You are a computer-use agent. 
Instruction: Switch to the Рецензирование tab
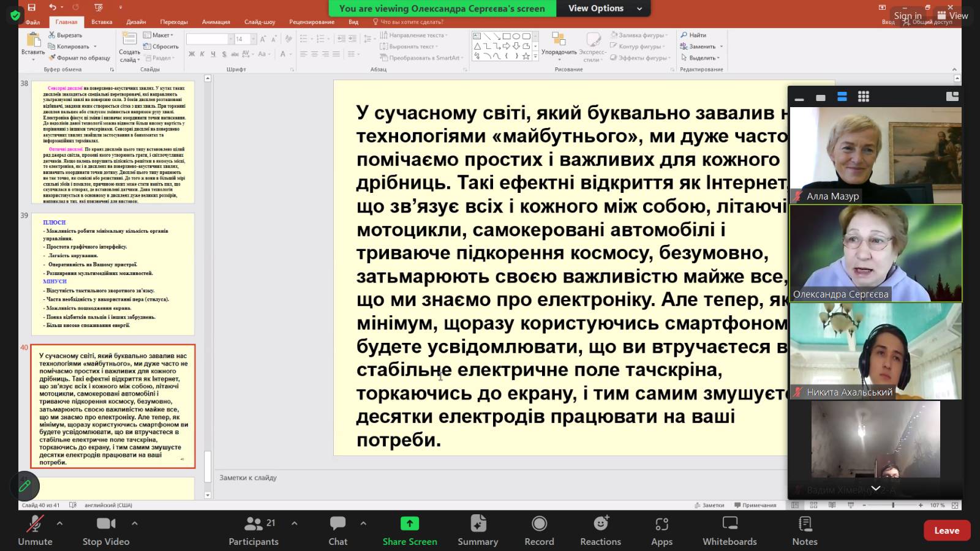(312, 22)
